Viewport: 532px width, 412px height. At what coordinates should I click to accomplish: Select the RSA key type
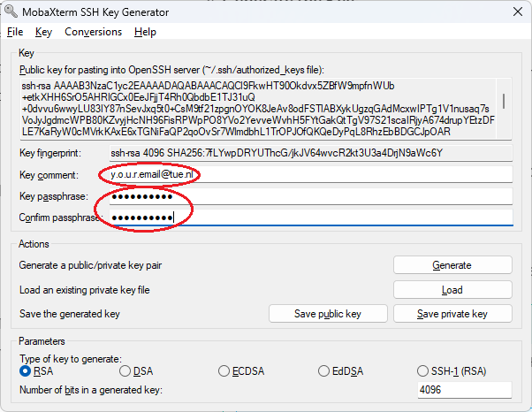click(36, 371)
